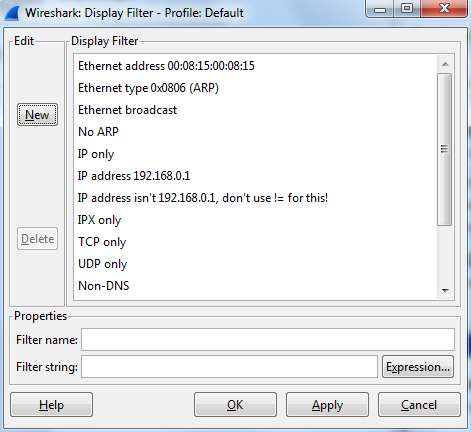Click the Wireshark shark fin title icon
The image size is (471, 432).
tap(12, 13)
